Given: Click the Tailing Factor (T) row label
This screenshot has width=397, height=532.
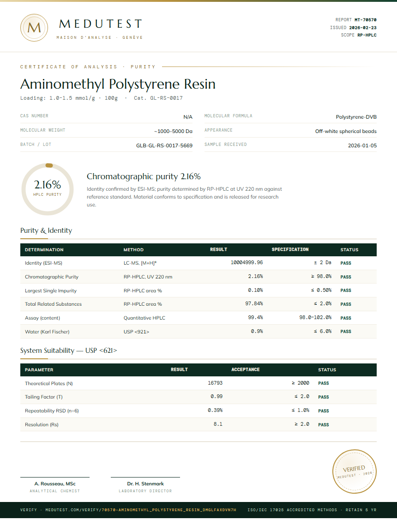Looking at the screenshot, I should (44, 397).
